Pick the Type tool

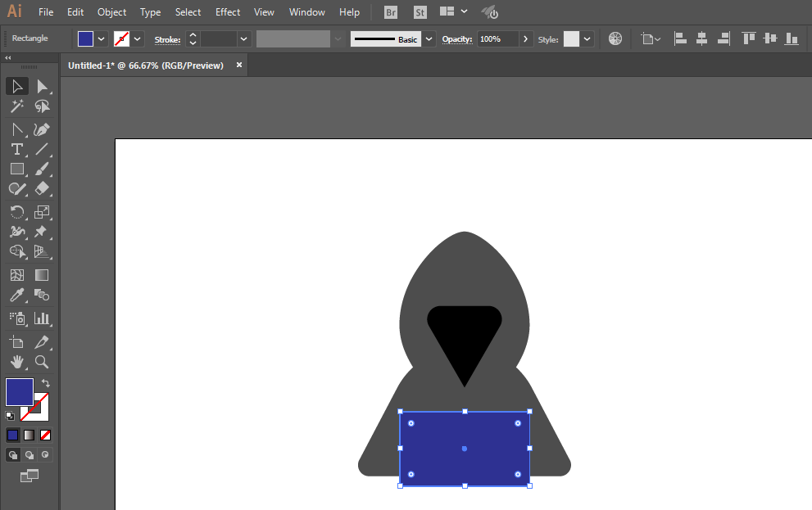click(16, 149)
